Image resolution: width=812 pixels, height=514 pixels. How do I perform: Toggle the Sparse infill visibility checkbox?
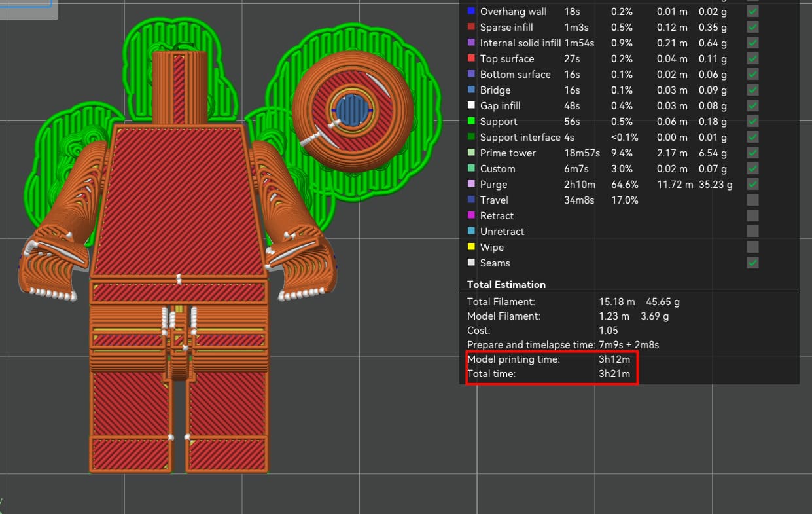[x=752, y=27]
